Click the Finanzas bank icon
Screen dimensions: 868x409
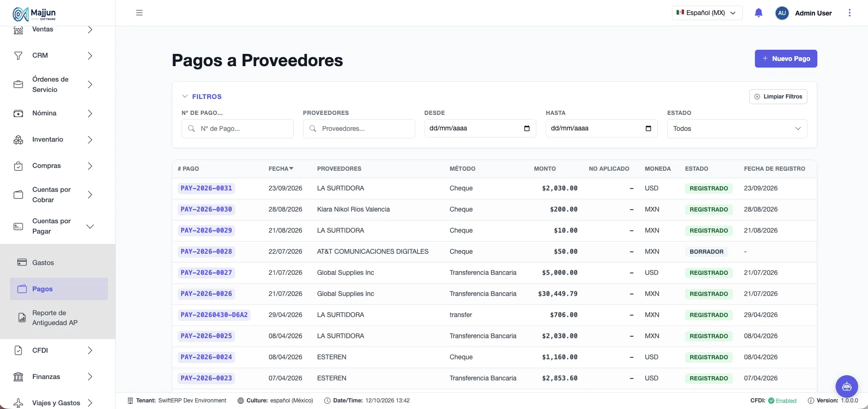coord(18,377)
